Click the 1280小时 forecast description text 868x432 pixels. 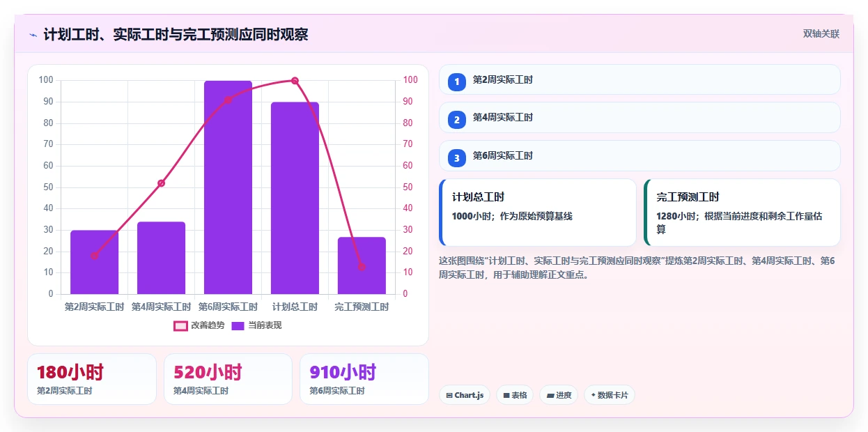tap(739, 223)
